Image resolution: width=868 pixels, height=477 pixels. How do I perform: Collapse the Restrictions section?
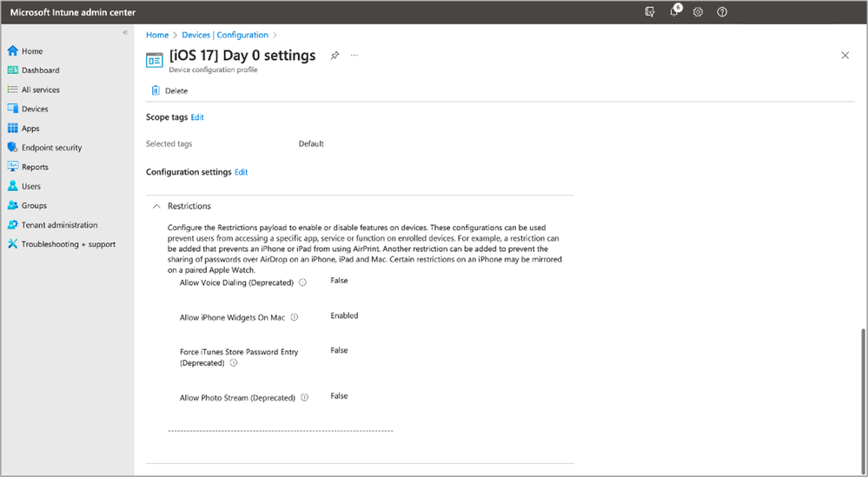point(156,206)
